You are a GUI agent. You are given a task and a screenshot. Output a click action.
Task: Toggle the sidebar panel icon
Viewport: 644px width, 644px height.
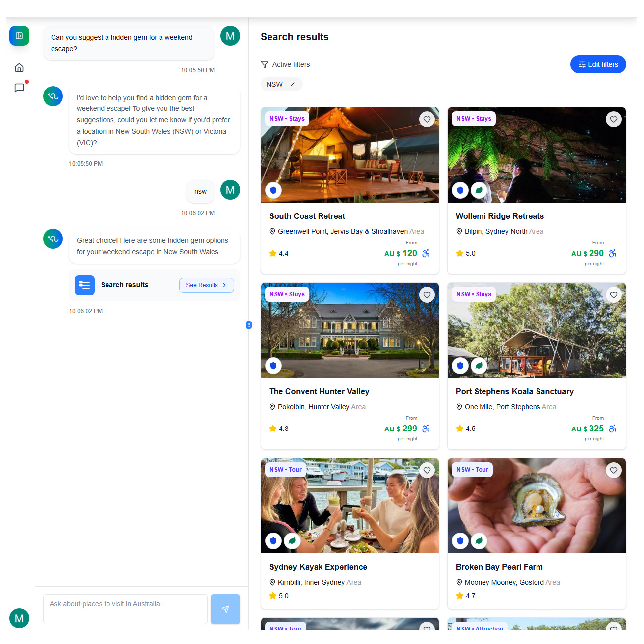(19, 36)
